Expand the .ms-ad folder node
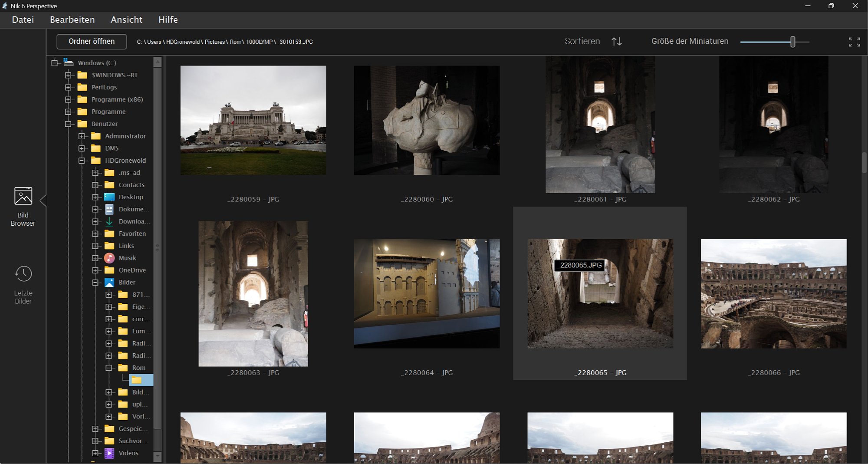Viewport: 868px width, 464px height. [x=95, y=173]
